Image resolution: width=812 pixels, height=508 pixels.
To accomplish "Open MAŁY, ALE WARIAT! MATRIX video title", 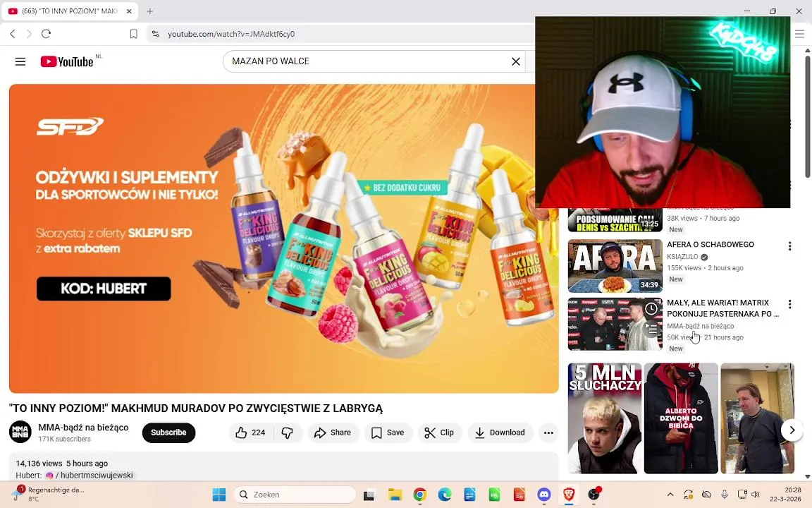I will (723, 308).
